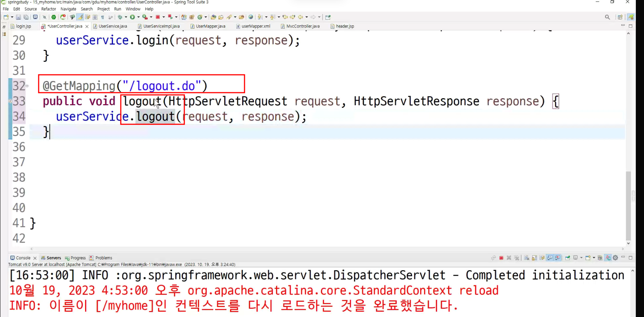Viewport: 644px width, 317px height.
Task: Open the Project menu
Action: point(103,9)
